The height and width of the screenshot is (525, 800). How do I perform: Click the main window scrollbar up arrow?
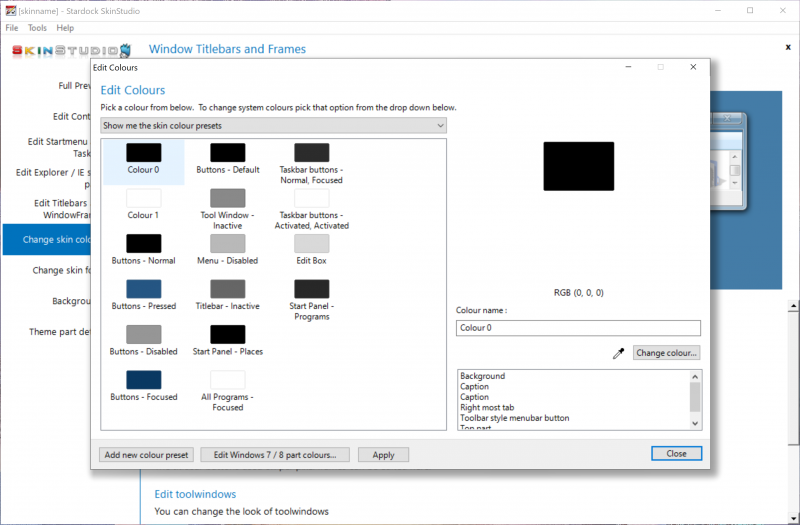tap(793, 306)
